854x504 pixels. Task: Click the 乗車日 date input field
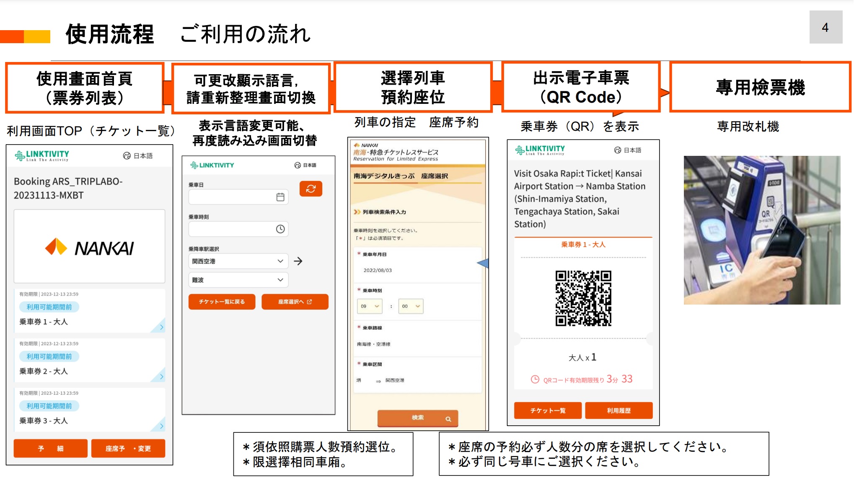pos(238,197)
